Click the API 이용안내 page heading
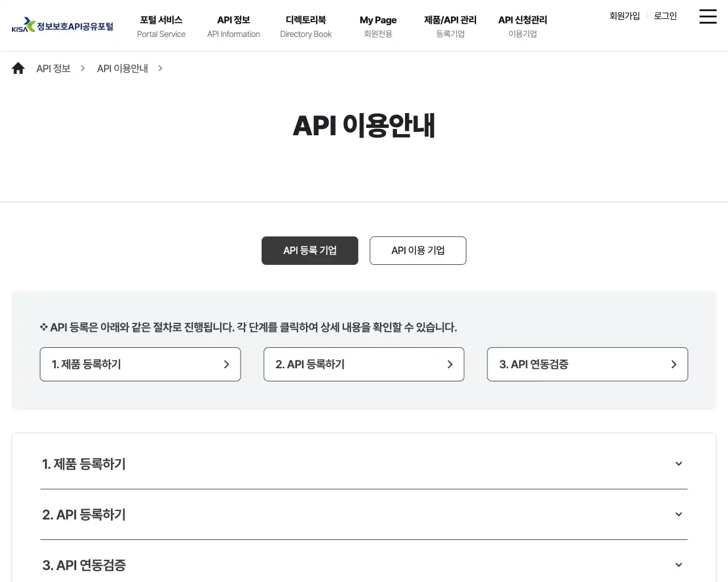Screen dimensions: 728x582 (x=364, y=126)
